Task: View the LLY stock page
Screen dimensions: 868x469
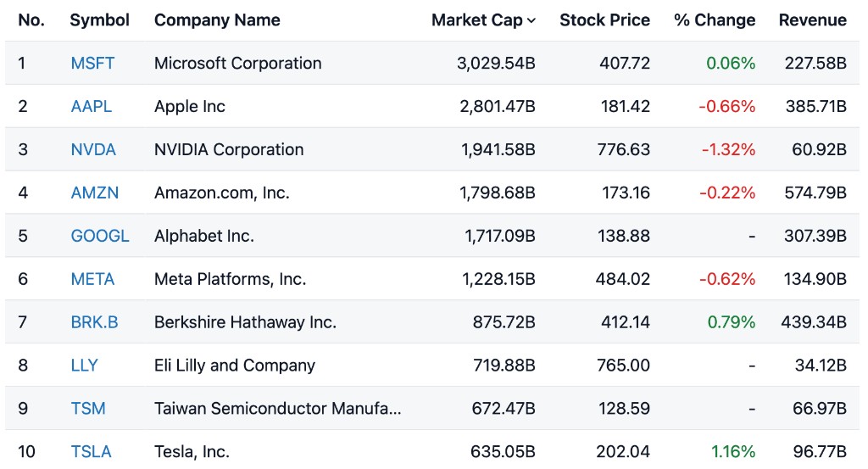Action: pyautogui.click(x=85, y=366)
